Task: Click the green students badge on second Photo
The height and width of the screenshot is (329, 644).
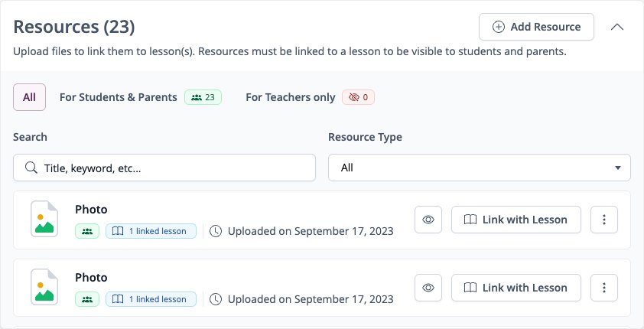Action: [x=87, y=299]
